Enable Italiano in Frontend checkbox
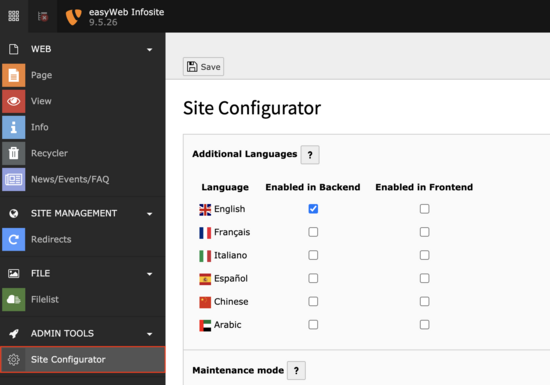 pyautogui.click(x=424, y=255)
